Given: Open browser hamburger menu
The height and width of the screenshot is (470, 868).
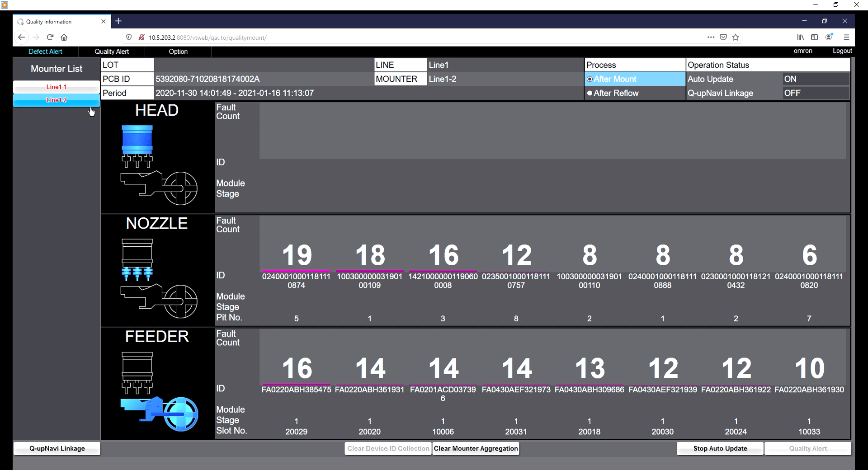Looking at the screenshot, I should pos(846,38).
